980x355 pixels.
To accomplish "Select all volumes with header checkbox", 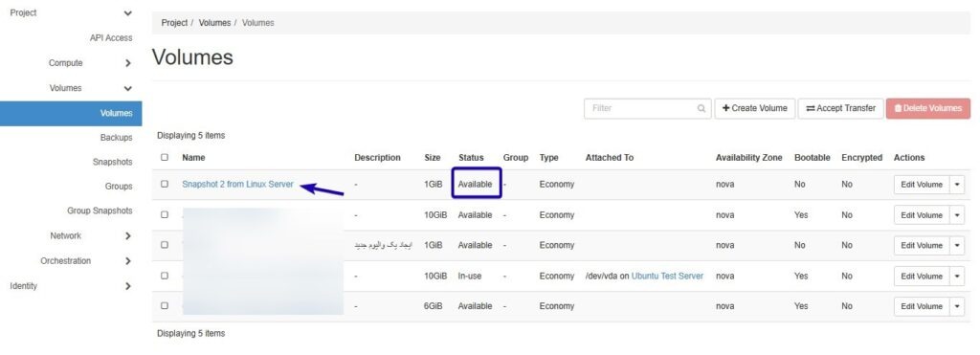I will pos(165,158).
